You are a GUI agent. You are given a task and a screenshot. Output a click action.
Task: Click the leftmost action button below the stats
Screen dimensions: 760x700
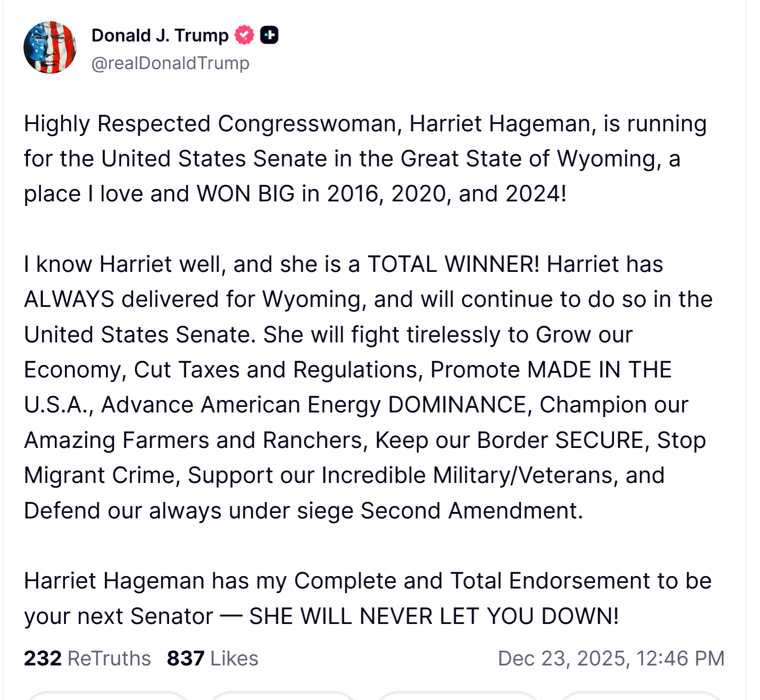point(107,696)
